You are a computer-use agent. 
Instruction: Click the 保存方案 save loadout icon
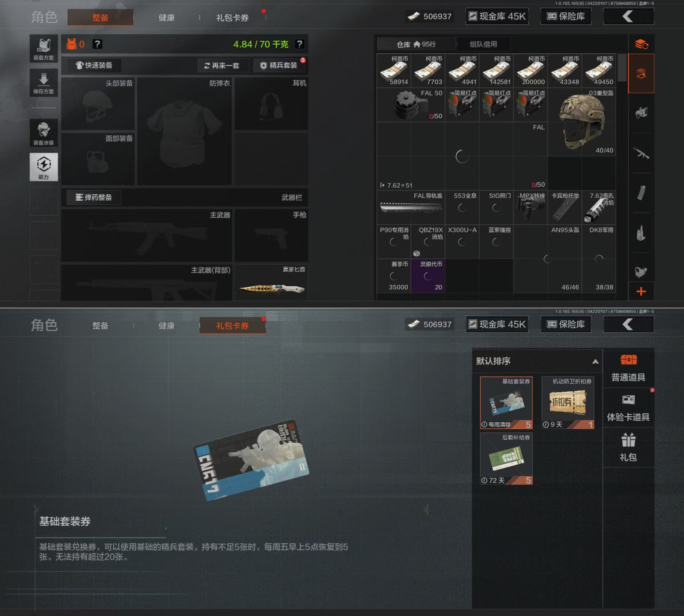tap(44, 83)
